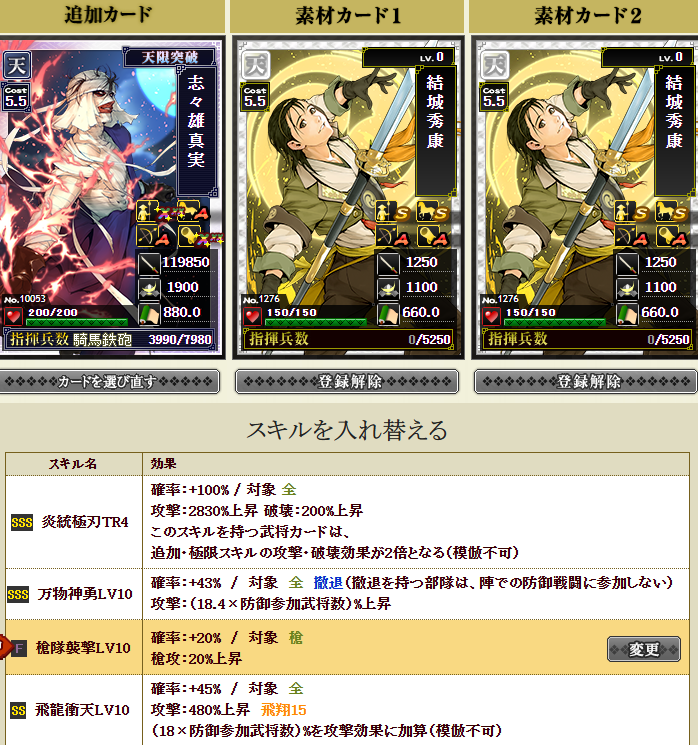Click the SS rank badge of 飛龍衝天LV10

pyautogui.click(x=18, y=711)
